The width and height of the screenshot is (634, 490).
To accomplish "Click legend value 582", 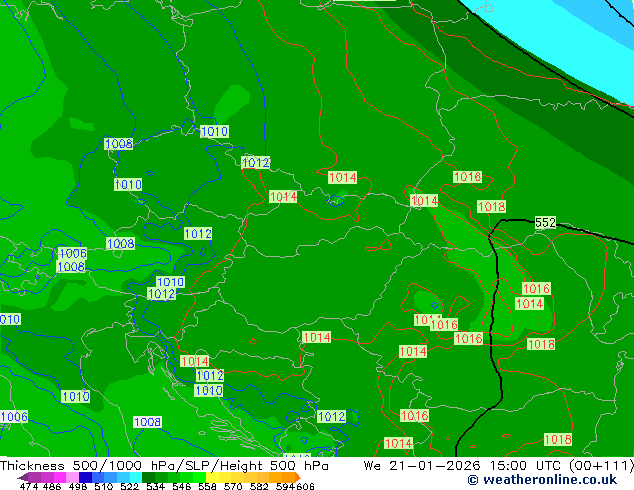I will click(259, 486).
